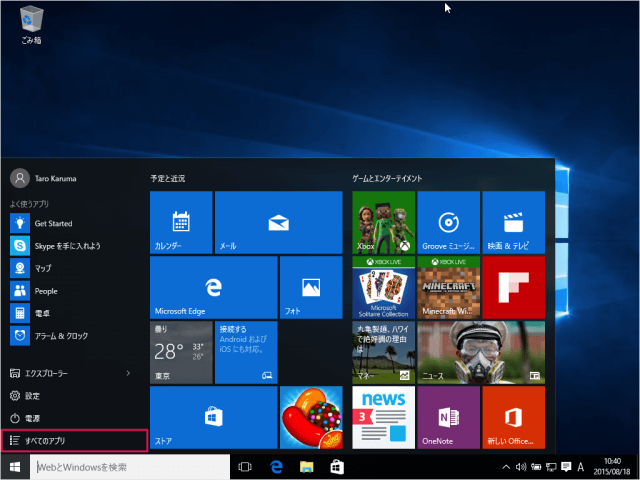
Task: Open the Store tile (ストア)
Action: (212, 418)
